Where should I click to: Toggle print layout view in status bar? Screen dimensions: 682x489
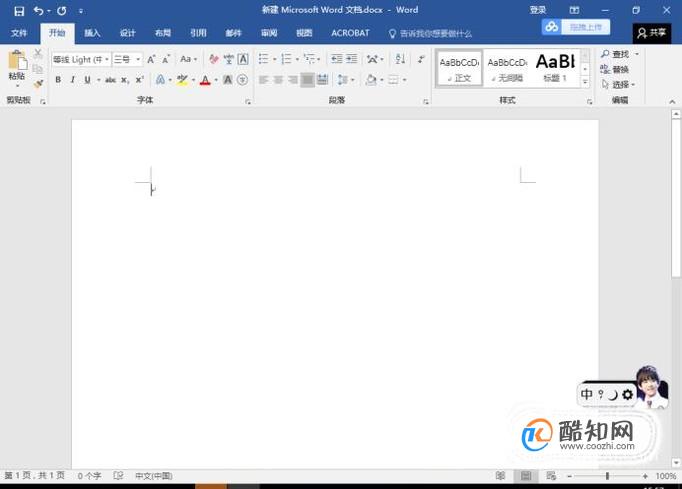[526, 476]
